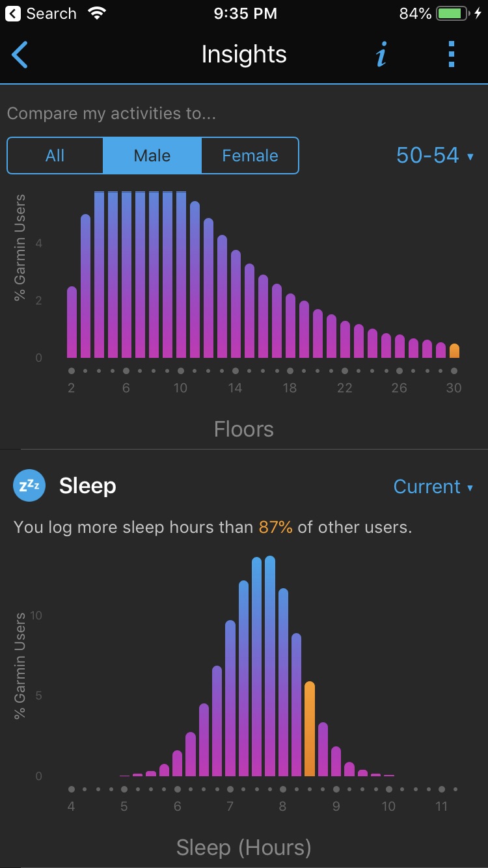
Task: Tap the blue Sleep zzz icon
Action: pos(29,486)
